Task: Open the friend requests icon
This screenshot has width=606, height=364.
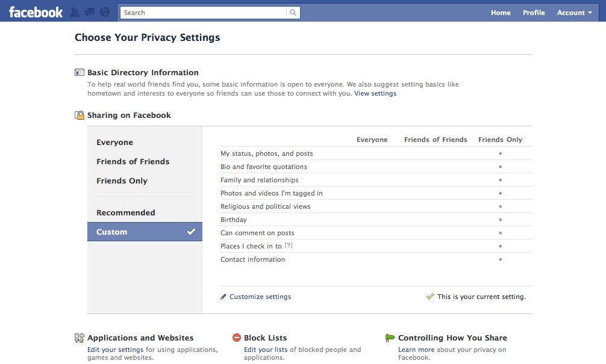Action: tap(75, 13)
